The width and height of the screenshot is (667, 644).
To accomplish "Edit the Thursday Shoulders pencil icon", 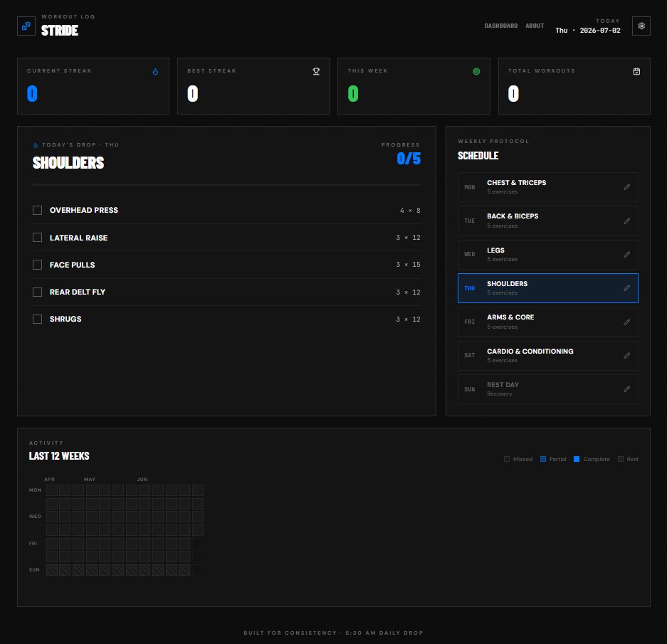I will tap(626, 288).
